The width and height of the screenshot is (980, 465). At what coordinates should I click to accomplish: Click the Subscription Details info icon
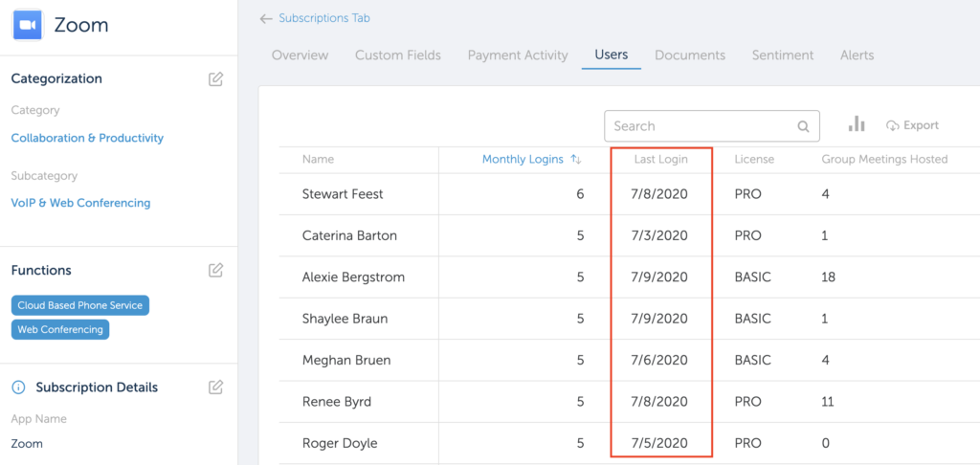(19, 387)
